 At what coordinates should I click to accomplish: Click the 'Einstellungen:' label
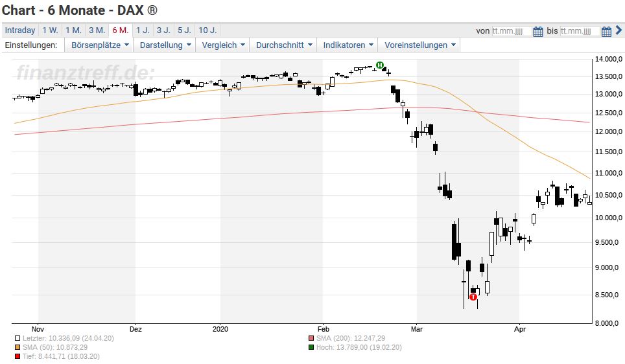pyautogui.click(x=31, y=45)
